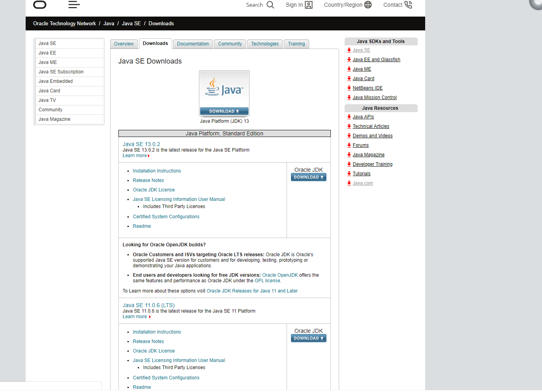Open the Java SE 13.0.2 heading link
Image resolution: width=542 pixels, height=392 pixels.
(x=141, y=144)
